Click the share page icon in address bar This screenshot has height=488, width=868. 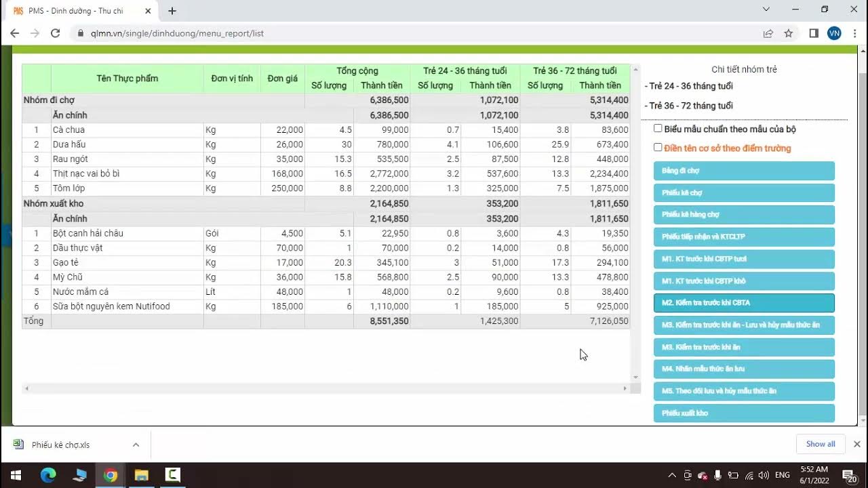[x=768, y=33]
